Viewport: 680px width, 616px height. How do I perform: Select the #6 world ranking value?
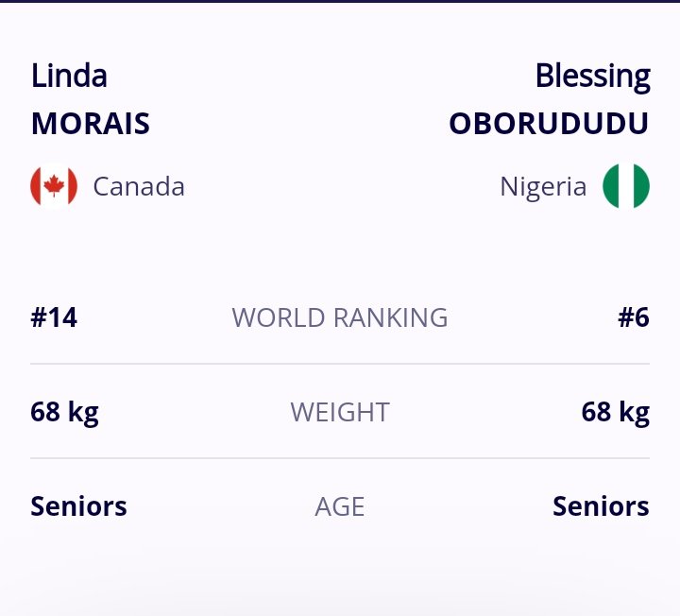coord(634,317)
